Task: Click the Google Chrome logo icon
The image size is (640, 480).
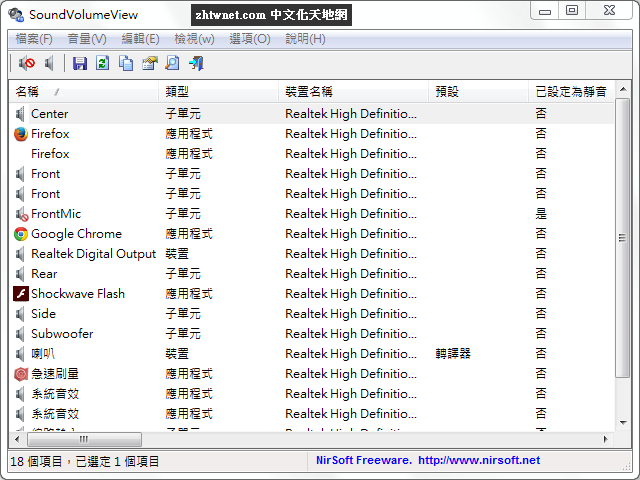Action: pos(21,234)
